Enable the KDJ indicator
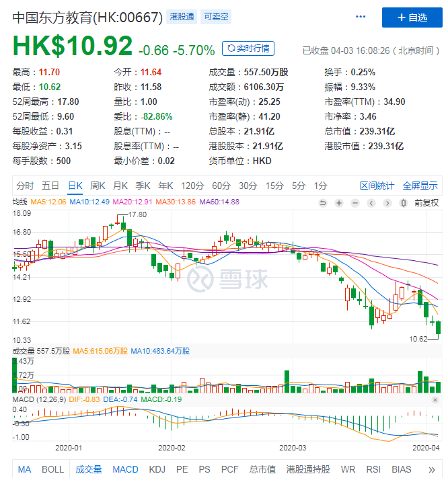This screenshot has height=478, width=448. 157,469
